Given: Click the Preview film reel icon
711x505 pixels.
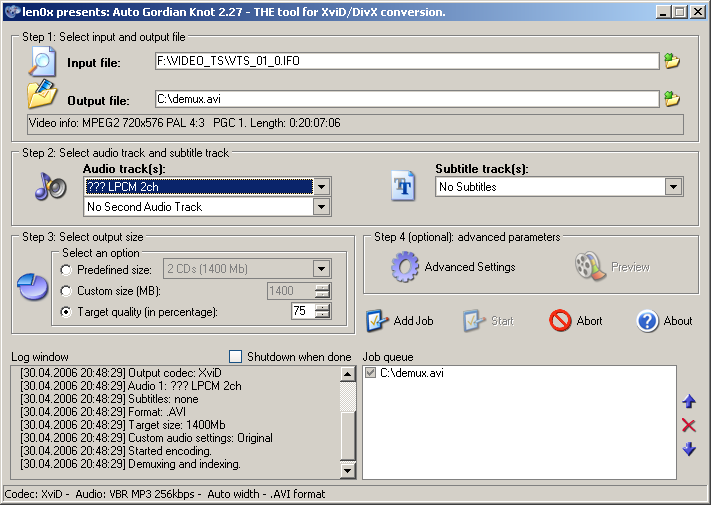Looking at the screenshot, I should (x=590, y=266).
